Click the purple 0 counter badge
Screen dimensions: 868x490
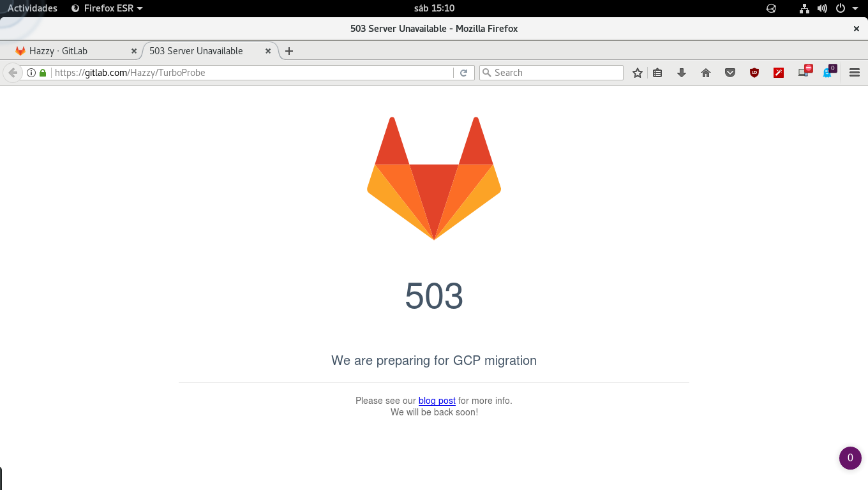[850, 458]
